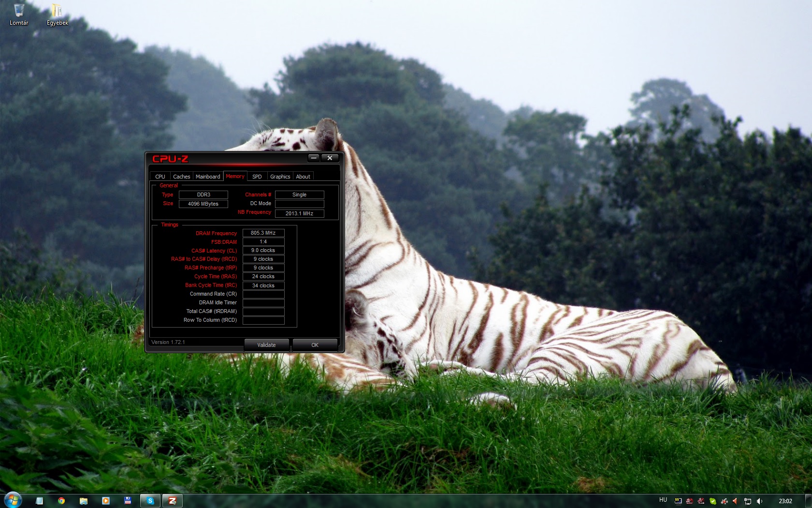Image resolution: width=812 pixels, height=508 pixels.
Task: Open the green checkmark tray icon
Action: pos(713,501)
